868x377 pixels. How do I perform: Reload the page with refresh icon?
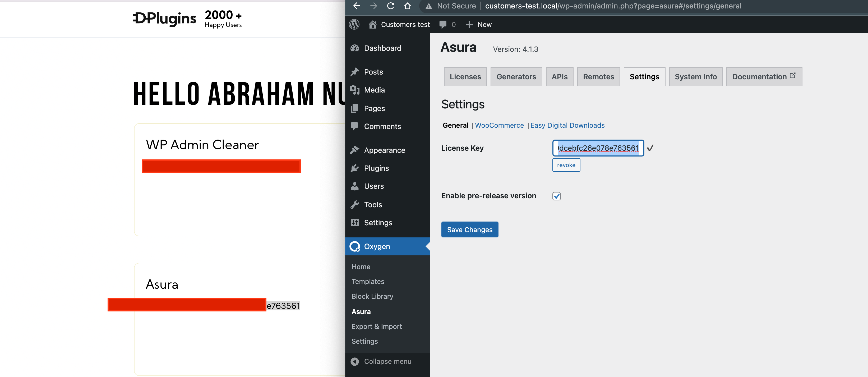point(391,6)
